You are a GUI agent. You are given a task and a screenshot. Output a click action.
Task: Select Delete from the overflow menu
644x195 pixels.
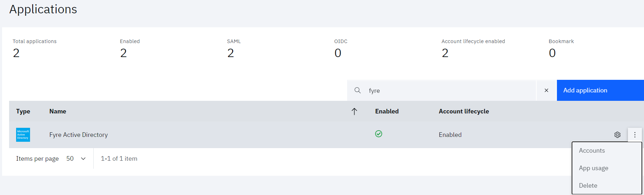(588, 186)
